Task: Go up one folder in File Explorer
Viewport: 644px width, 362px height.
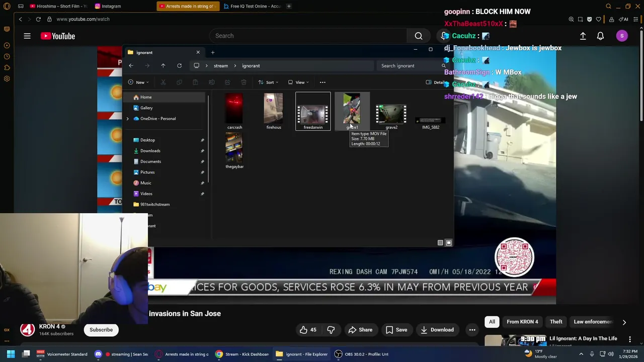Action: pos(163,65)
